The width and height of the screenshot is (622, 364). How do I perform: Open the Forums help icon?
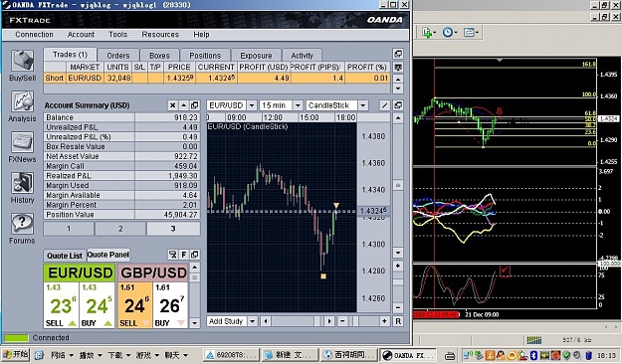coord(22,229)
